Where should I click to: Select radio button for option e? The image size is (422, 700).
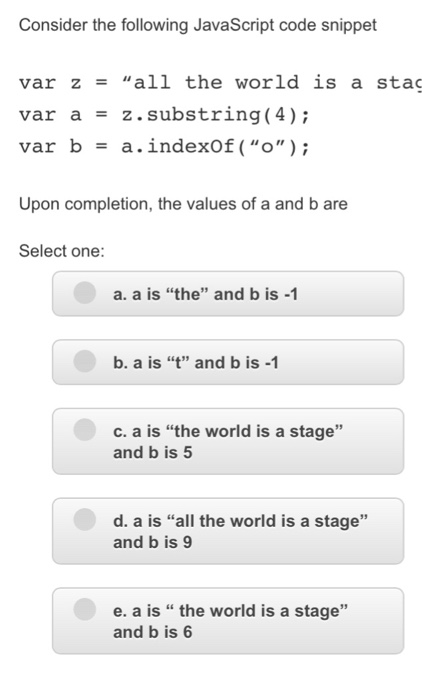coord(84,609)
